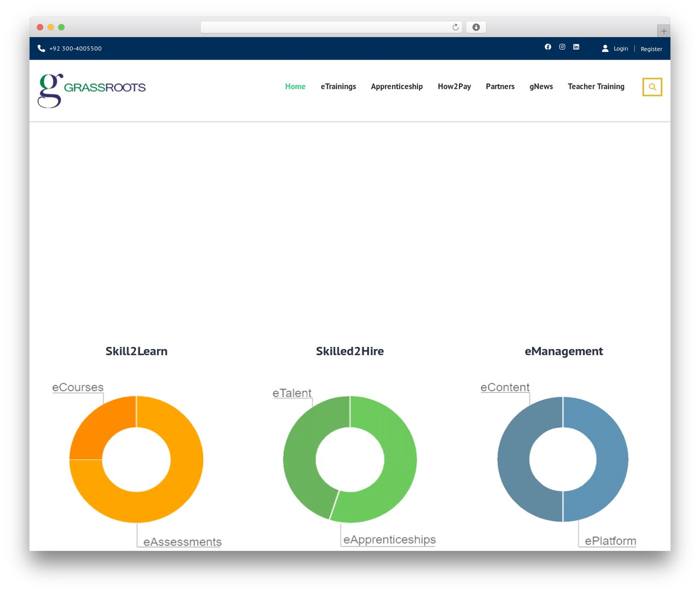Click the Grassroots logo
The width and height of the screenshot is (700, 593).
(91, 90)
